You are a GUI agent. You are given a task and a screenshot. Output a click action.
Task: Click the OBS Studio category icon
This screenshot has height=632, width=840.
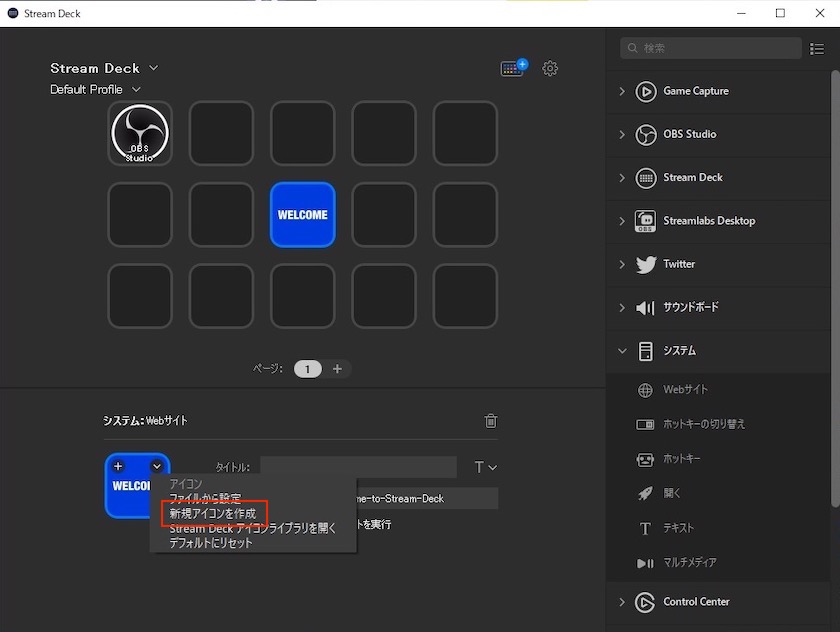pyautogui.click(x=646, y=134)
